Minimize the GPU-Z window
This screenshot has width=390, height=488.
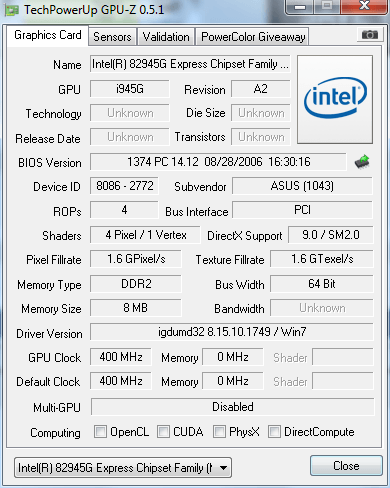[x=300, y=6]
